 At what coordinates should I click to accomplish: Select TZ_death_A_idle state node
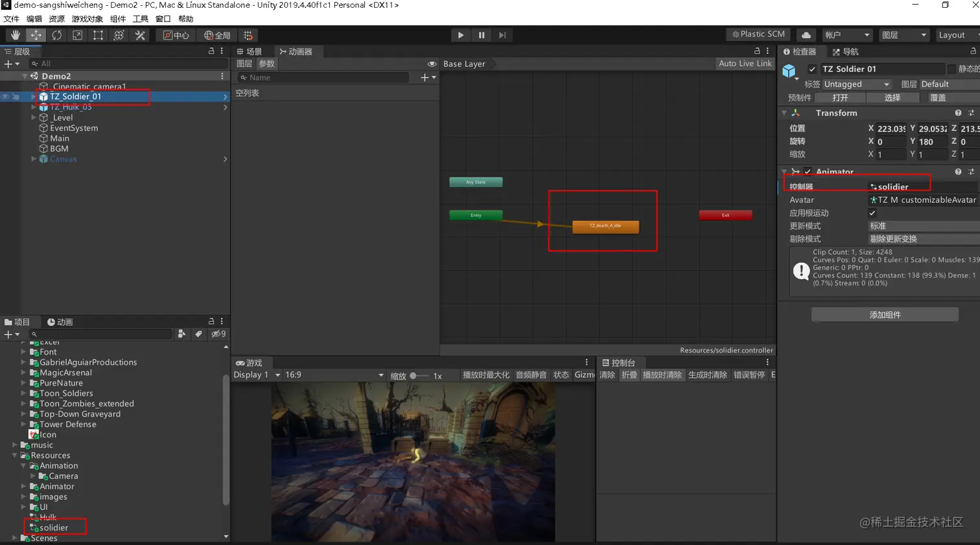tap(605, 226)
